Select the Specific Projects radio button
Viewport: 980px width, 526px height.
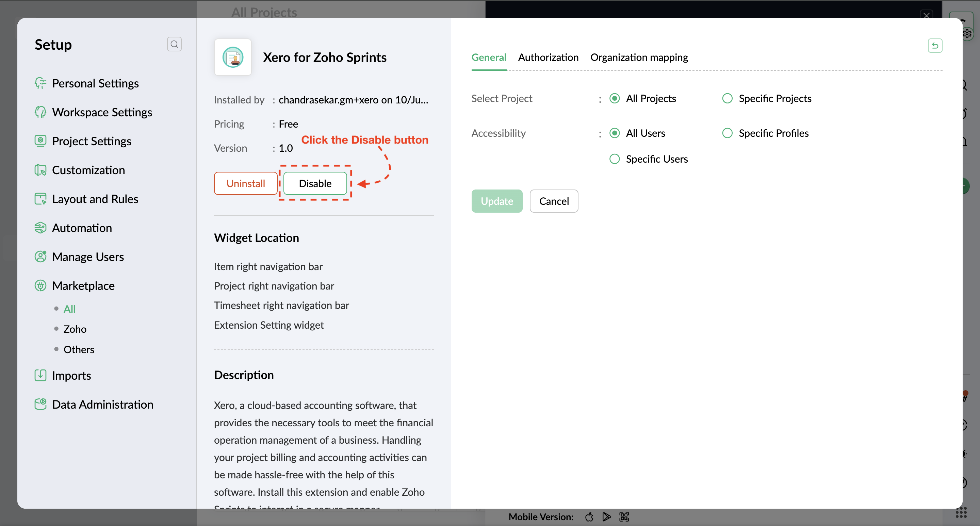click(727, 99)
